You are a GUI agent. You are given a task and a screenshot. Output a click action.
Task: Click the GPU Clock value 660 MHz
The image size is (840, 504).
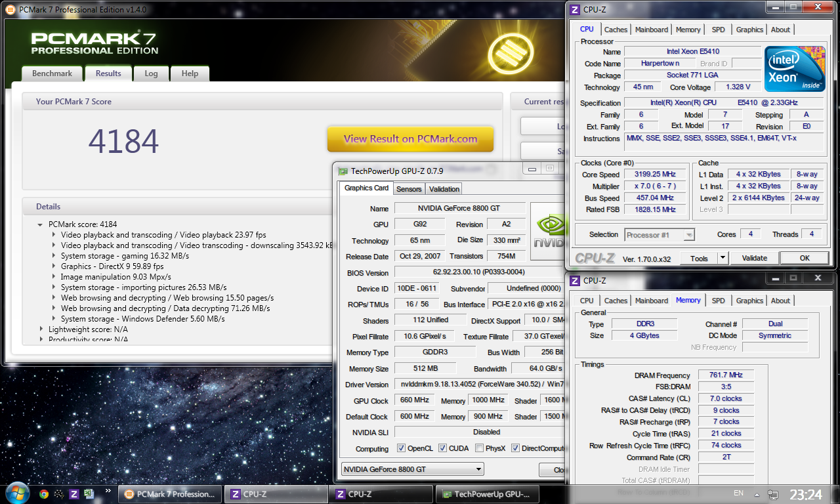[x=414, y=400]
